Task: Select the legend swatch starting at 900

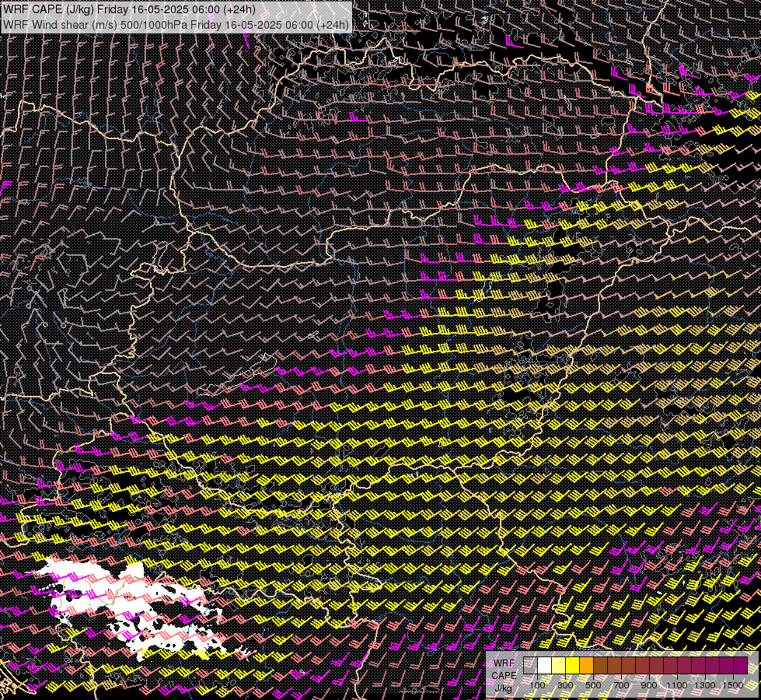Action: point(657,665)
